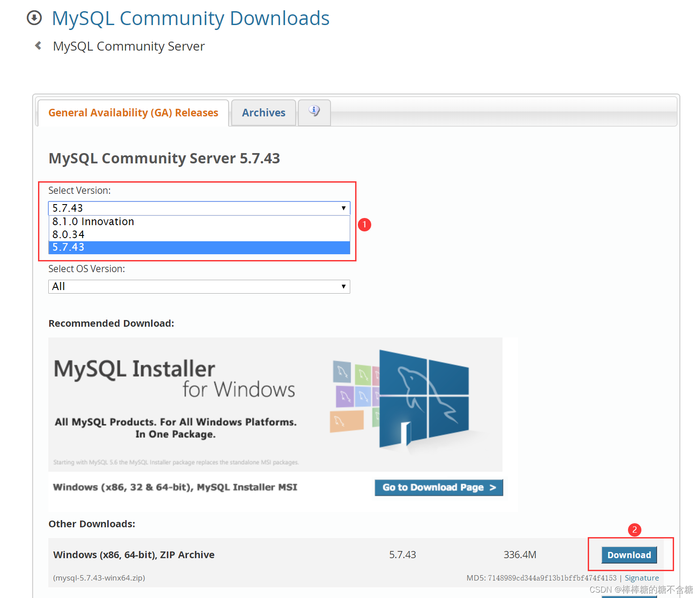700x598 pixels.
Task: Select the file name mysql-5.7.43-winx64.zip text
Action: tap(99, 578)
